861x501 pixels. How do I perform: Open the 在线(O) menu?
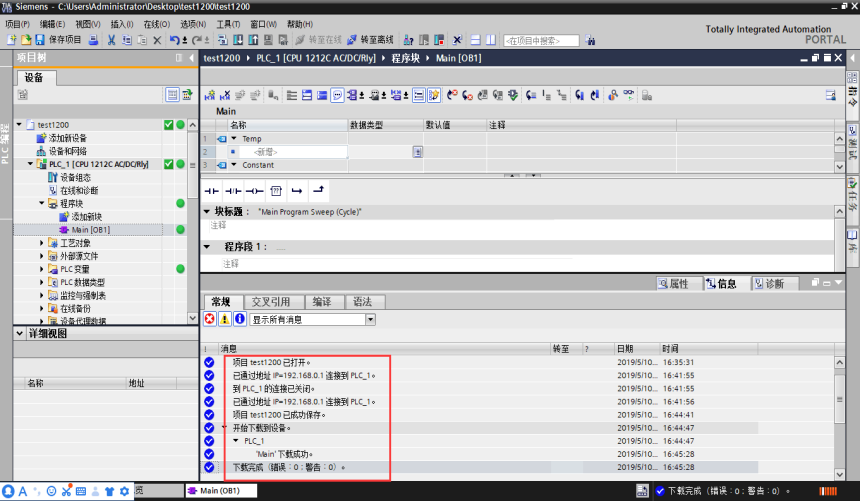click(x=156, y=24)
